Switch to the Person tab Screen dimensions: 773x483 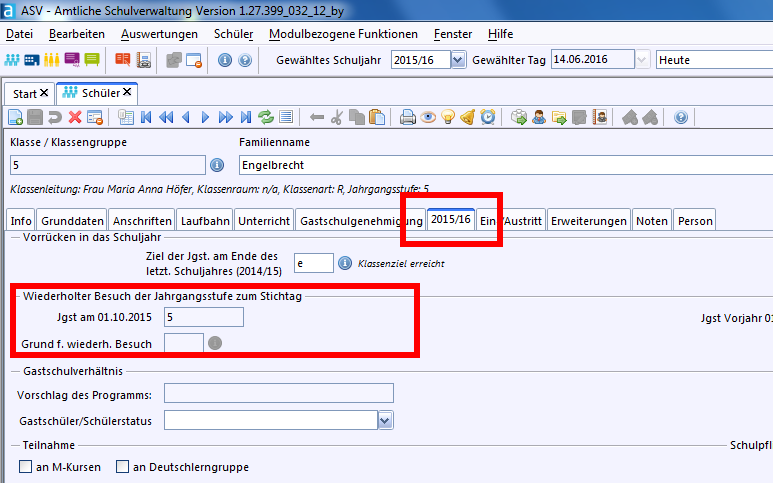click(x=695, y=221)
